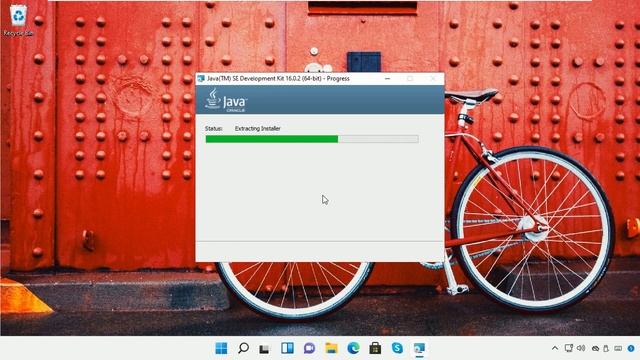Open Skype from the taskbar
Screen dimensions: 640x360
397,348
